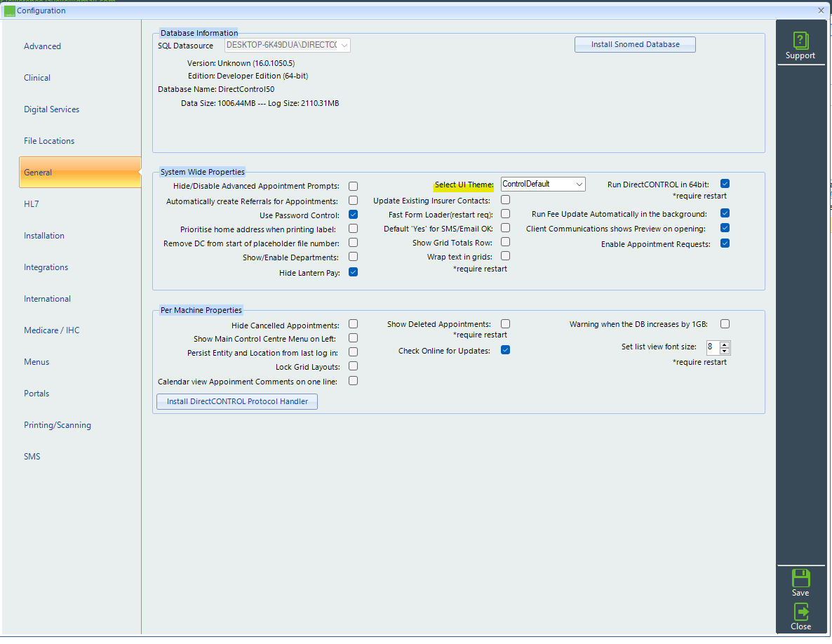
Task: Click the Data Size and Log Size text
Action: click(x=260, y=103)
